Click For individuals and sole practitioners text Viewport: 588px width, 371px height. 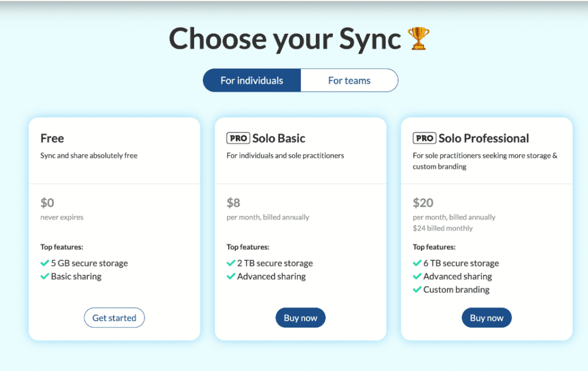285,155
